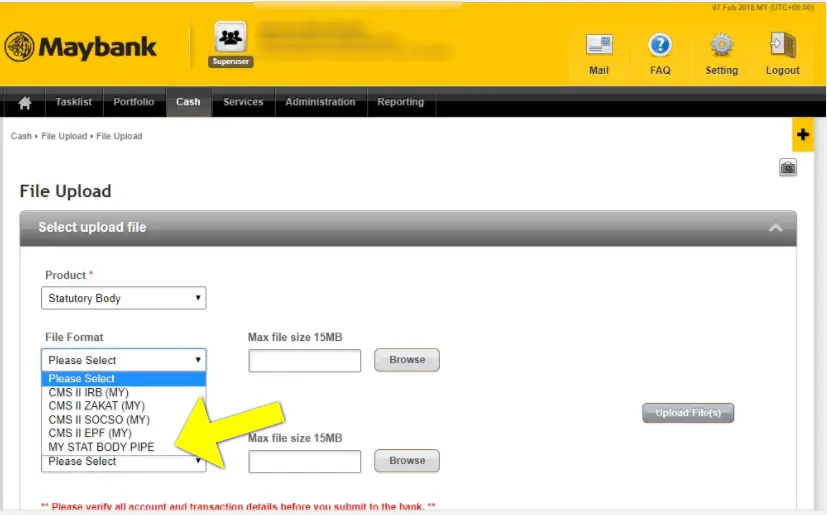Viewport: 827px width, 515px height.
Task: Click the Logout door icon
Action: pyautogui.click(x=783, y=45)
